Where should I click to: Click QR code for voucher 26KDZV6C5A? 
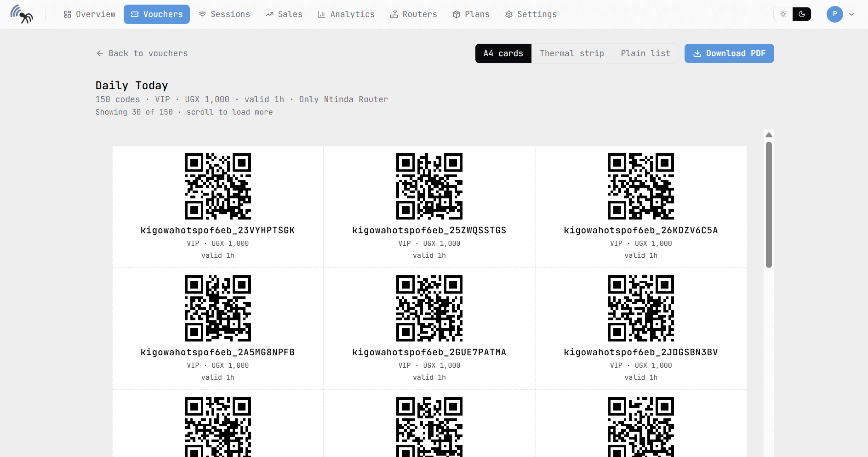tap(641, 186)
